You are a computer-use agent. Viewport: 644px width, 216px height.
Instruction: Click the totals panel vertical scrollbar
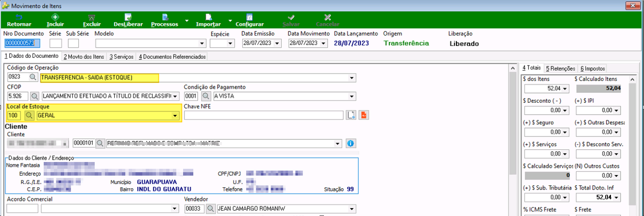632,146
